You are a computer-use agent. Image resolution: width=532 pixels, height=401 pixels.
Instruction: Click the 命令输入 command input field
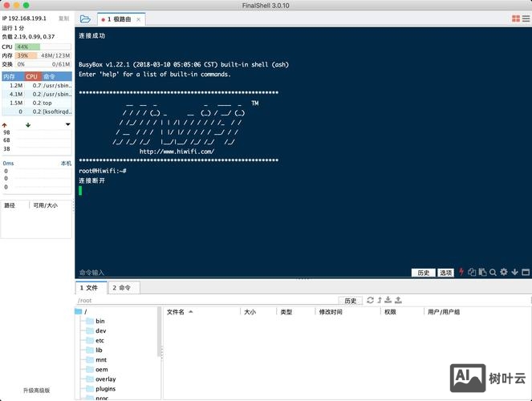coord(241,273)
